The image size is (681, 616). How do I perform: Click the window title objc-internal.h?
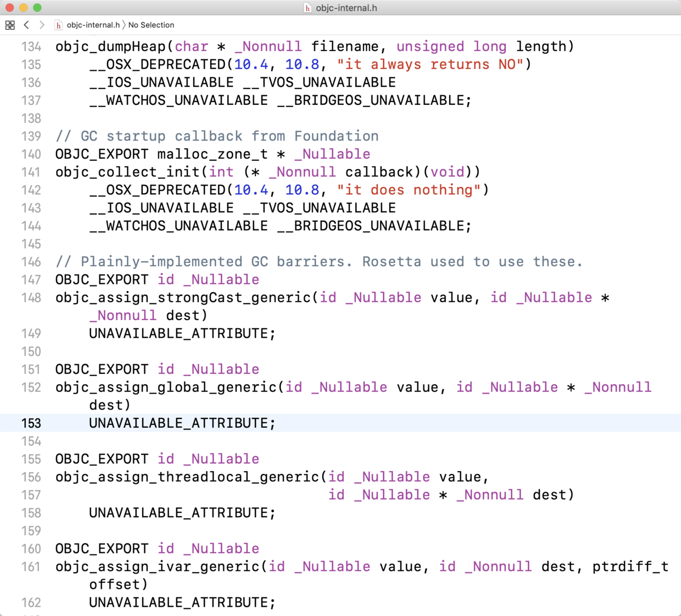click(346, 8)
